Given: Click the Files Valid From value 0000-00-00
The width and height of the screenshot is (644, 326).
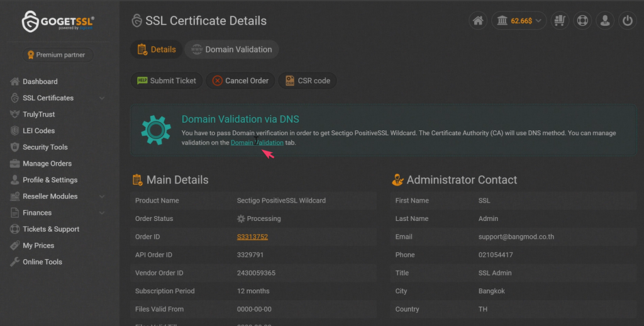Looking at the screenshot, I should pos(254,309).
